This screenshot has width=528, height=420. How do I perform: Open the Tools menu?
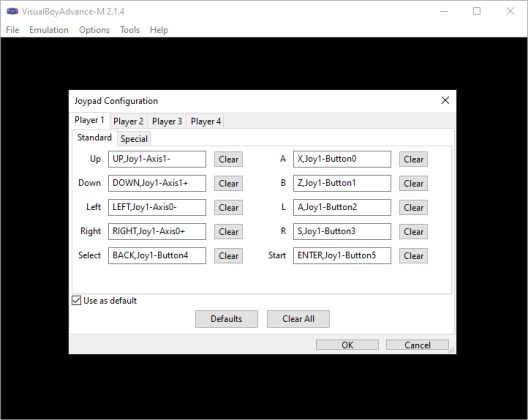(130, 30)
